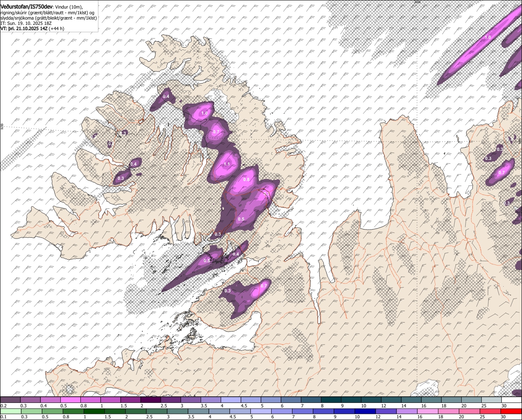Choose light lavender upper swatch between 4 and 4.5
The width and height of the screenshot is (522, 420).
[231, 400]
